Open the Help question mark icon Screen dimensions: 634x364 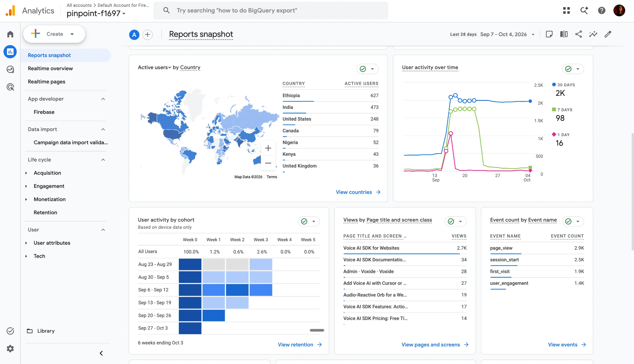pos(602,11)
